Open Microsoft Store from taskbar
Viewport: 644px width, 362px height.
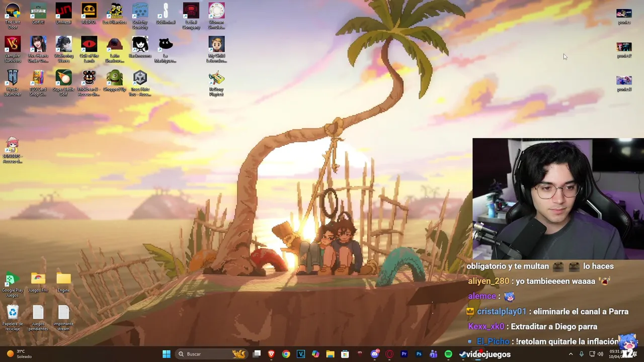coord(345,354)
